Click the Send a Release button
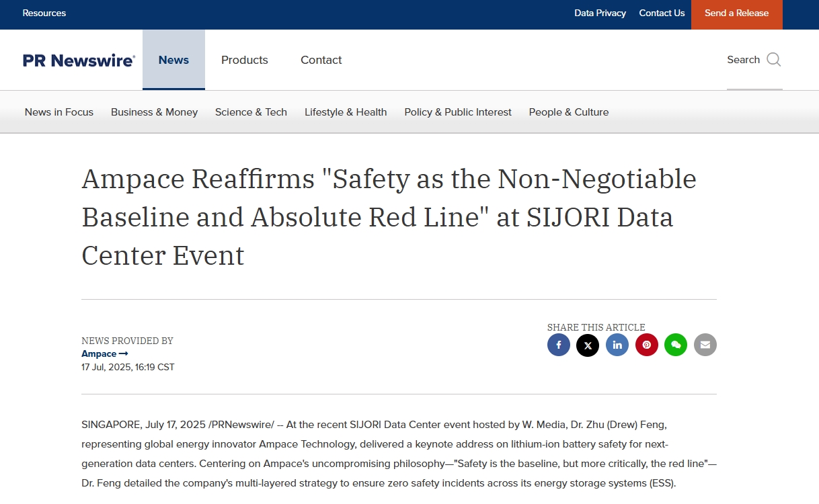The height and width of the screenshot is (504, 819). click(737, 14)
